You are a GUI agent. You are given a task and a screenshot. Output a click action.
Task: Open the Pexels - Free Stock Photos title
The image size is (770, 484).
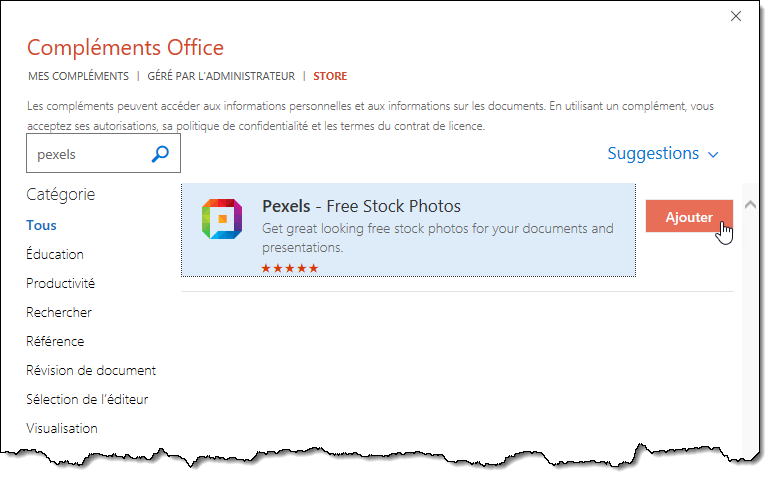(361, 206)
